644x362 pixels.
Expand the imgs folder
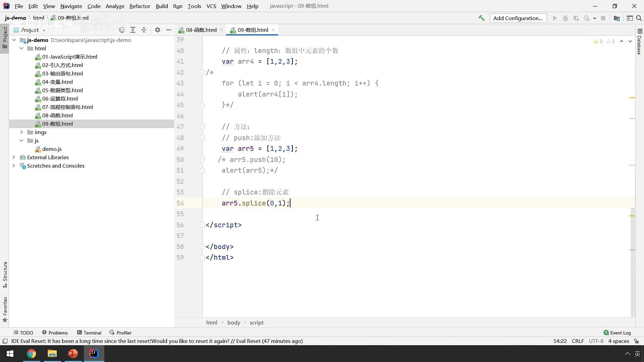(21, 132)
